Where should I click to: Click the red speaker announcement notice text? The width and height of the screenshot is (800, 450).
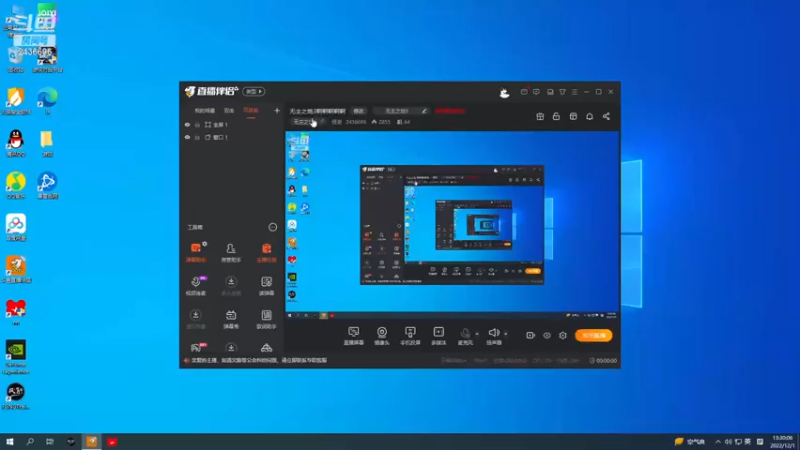click(259, 360)
